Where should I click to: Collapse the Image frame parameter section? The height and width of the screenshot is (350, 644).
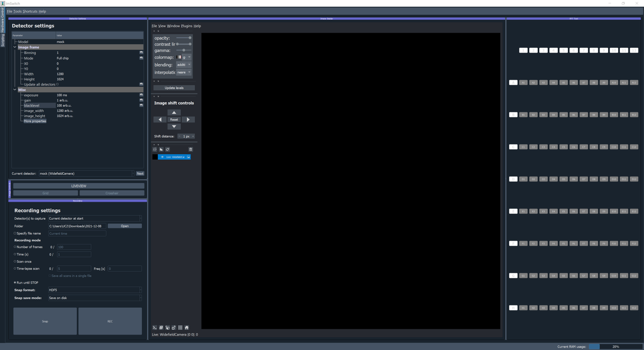pyautogui.click(x=15, y=47)
